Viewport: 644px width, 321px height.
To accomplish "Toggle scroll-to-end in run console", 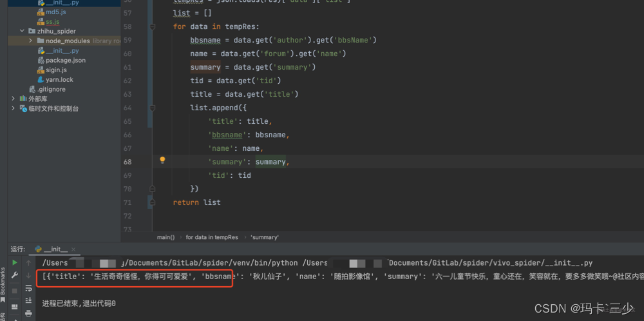I will point(28,301).
